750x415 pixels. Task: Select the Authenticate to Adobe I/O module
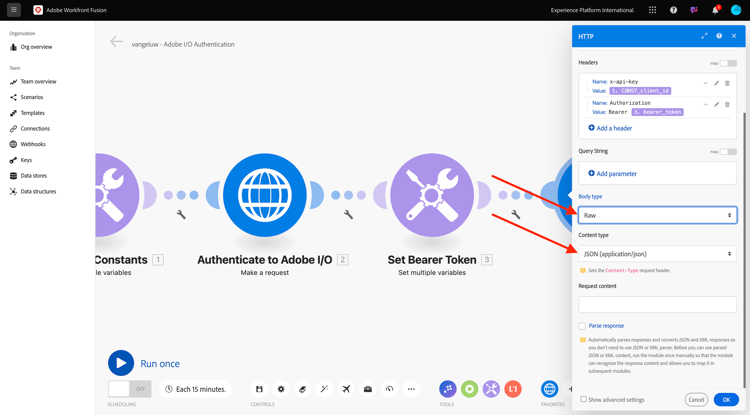click(x=265, y=195)
